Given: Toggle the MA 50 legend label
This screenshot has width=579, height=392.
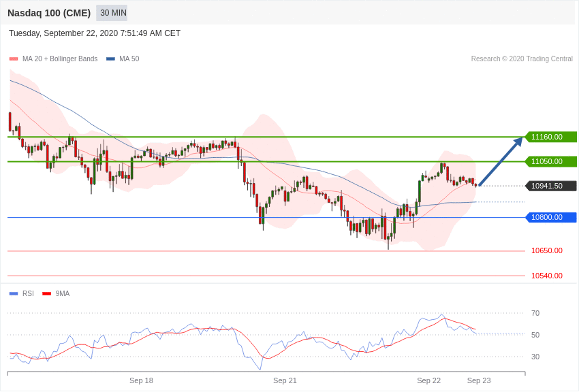Looking at the screenshot, I should pyautogui.click(x=129, y=59).
